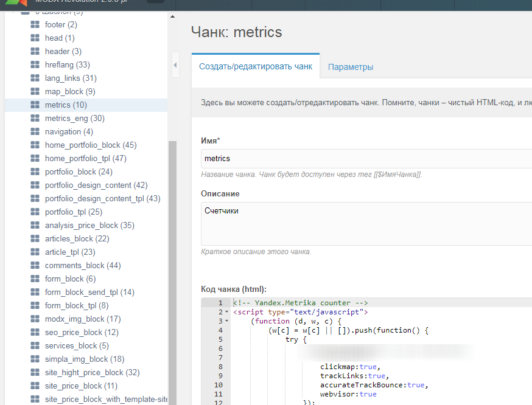Open the head (1) chunk
Screen dimensions: 532x405
60,38
